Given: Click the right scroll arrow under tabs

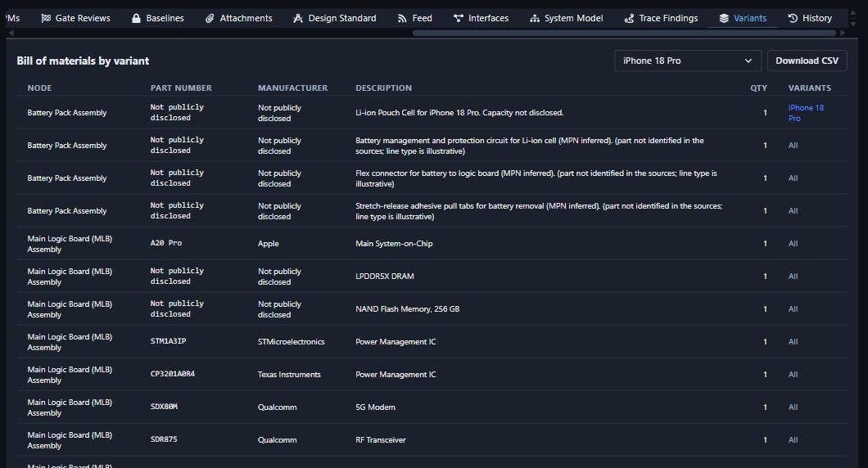Looking at the screenshot, I should [x=843, y=34].
